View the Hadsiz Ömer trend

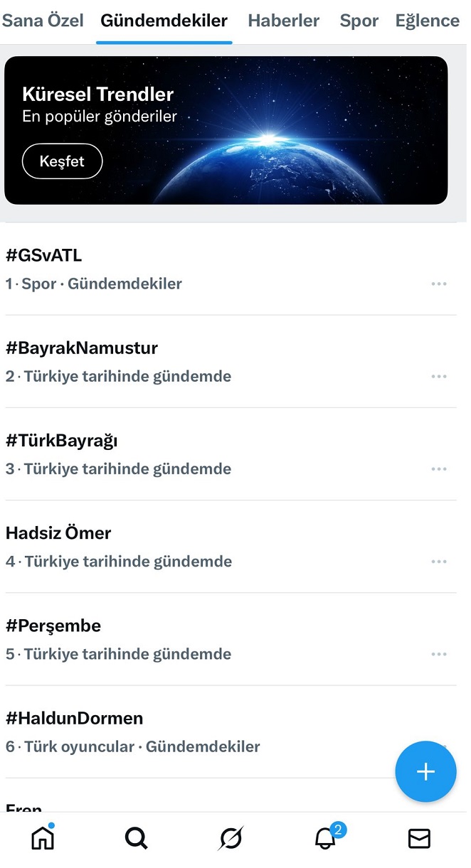[58, 533]
